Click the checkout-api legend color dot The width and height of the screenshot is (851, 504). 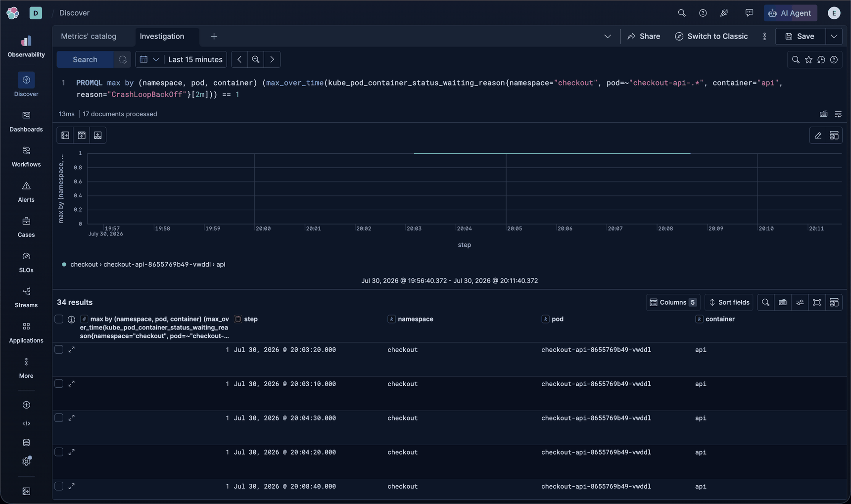tap(64, 265)
